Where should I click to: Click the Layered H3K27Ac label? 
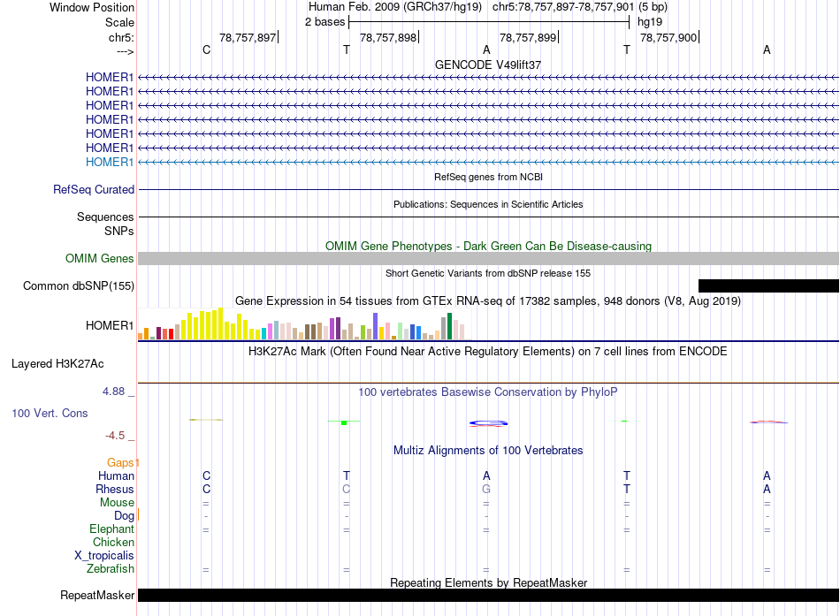click(x=57, y=364)
